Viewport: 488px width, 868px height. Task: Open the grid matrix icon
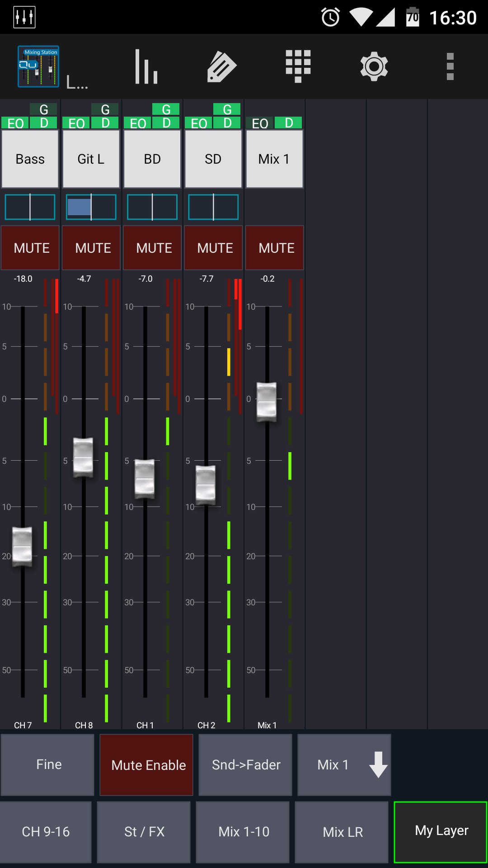298,66
